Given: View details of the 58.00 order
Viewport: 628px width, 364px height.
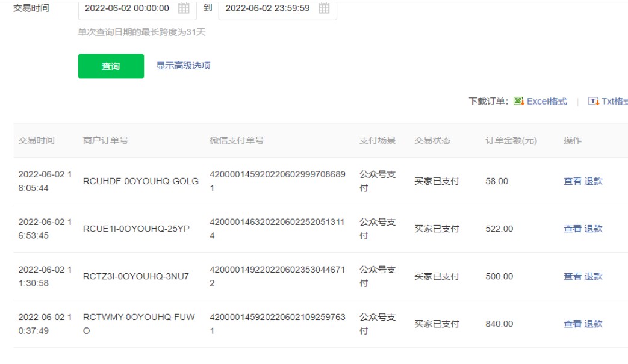Looking at the screenshot, I should click(x=572, y=181).
